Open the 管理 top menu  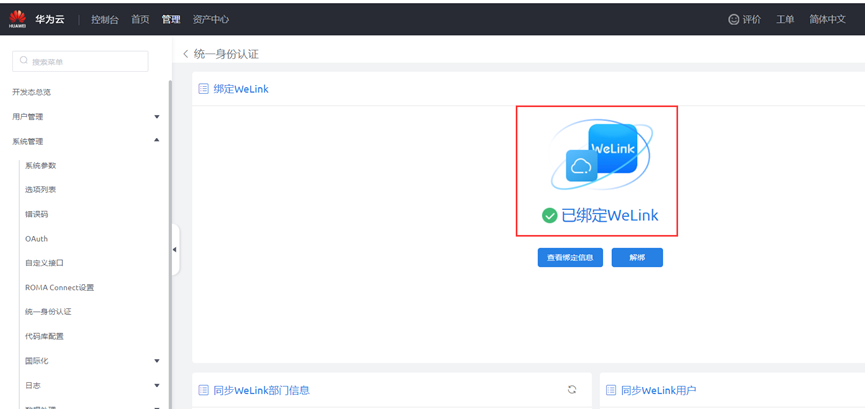click(x=171, y=19)
